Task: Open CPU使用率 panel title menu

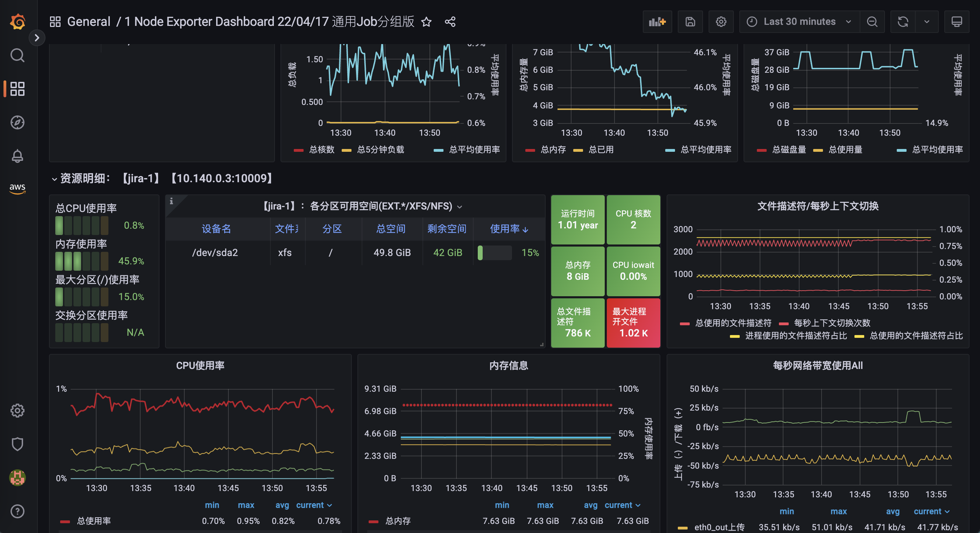Action: click(x=200, y=365)
